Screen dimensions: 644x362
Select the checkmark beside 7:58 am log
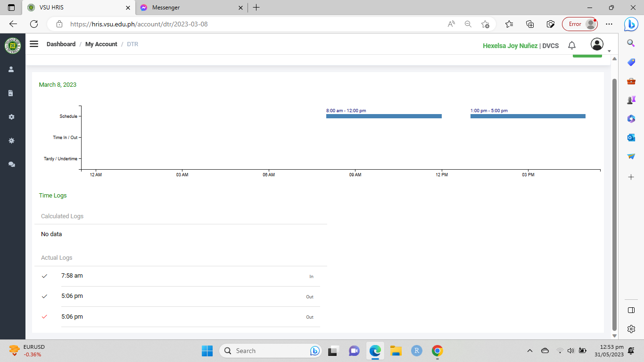point(45,276)
